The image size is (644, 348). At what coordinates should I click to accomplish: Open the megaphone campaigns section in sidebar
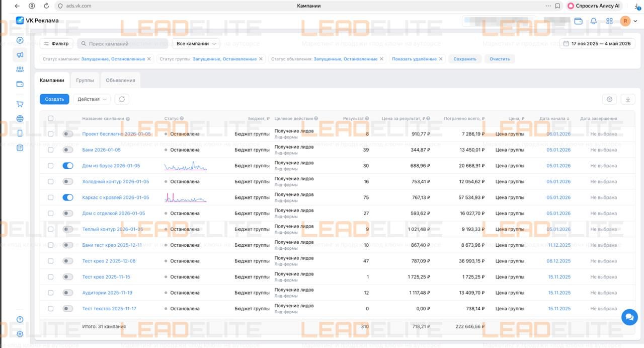tap(20, 55)
